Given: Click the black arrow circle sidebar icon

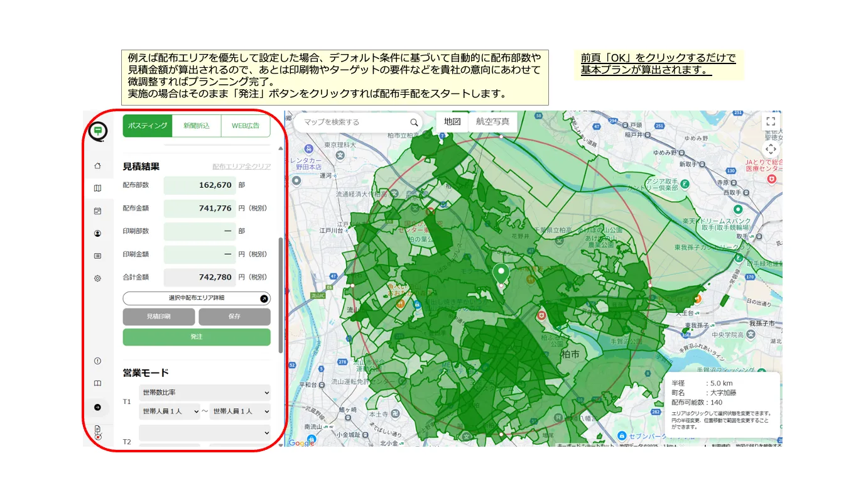Looking at the screenshot, I should [97, 407].
